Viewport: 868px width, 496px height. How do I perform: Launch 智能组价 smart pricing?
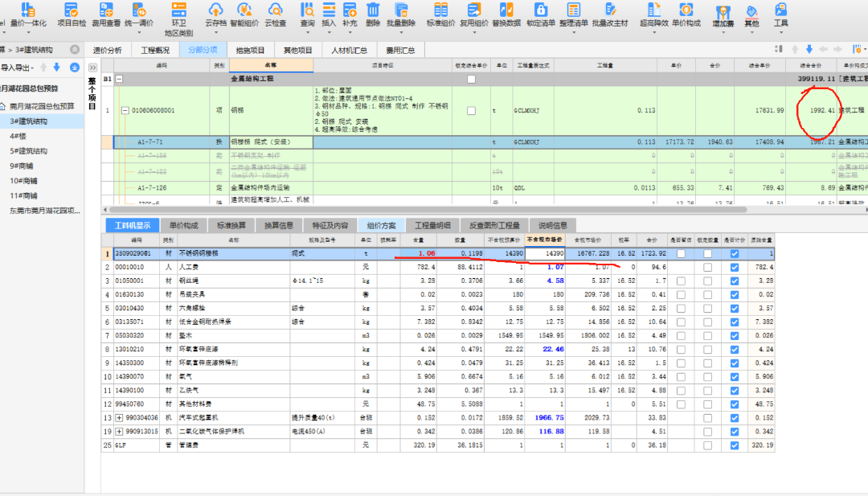(244, 10)
